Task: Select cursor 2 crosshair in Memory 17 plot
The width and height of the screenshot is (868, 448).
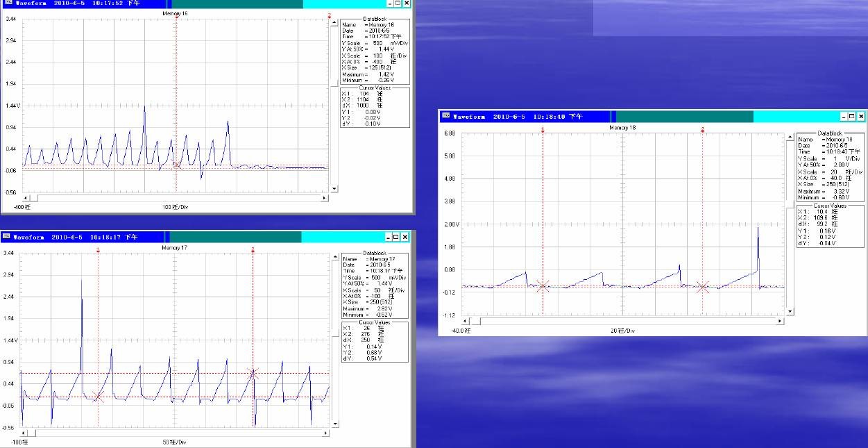Action: click(x=253, y=374)
